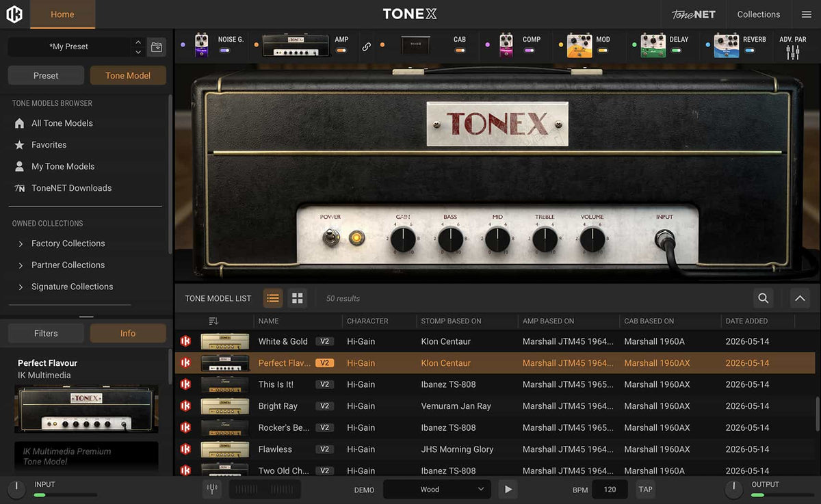Open tone model search magnifier
The image size is (821, 504).
point(763,298)
